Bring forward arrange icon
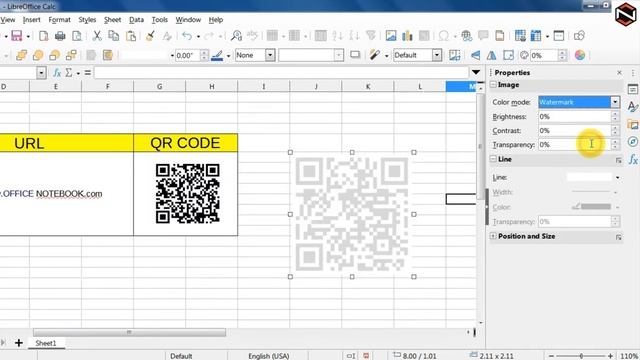 coord(38,55)
